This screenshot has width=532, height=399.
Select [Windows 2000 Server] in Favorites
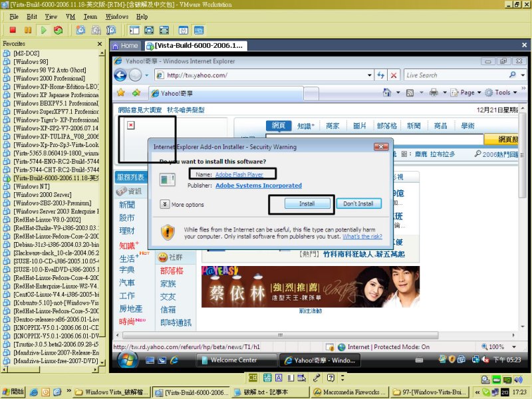point(43,195)
